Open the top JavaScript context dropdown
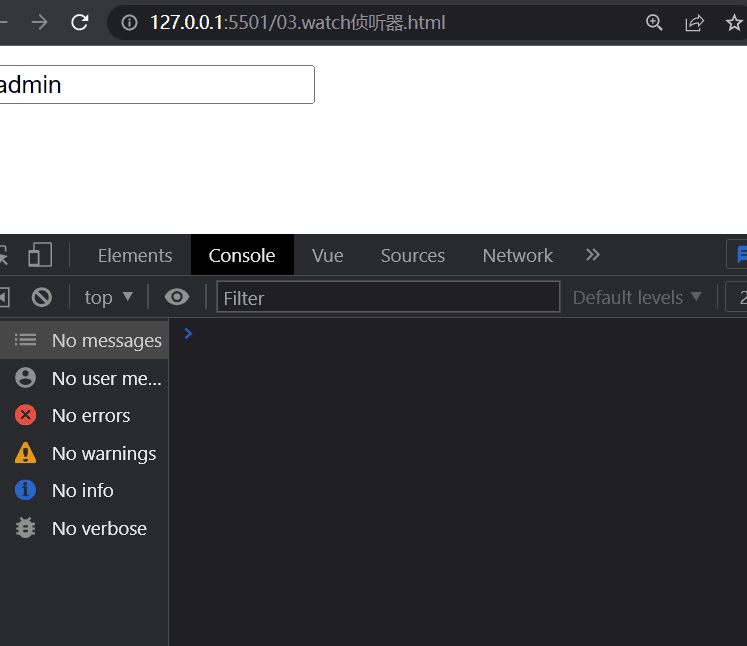The width and height of the screenshot is (747, 646). (x=108, y=297)
